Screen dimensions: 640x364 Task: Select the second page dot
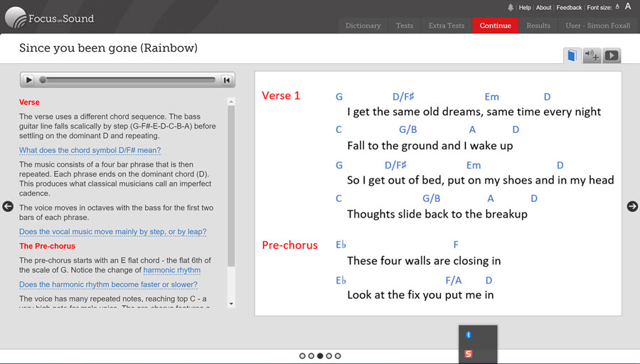point(311,356)
